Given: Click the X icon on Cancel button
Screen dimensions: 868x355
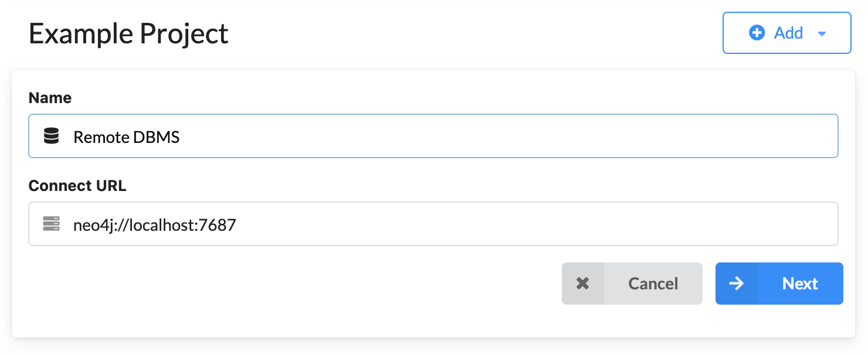Looking at the screenshot, I should [582, 284].
